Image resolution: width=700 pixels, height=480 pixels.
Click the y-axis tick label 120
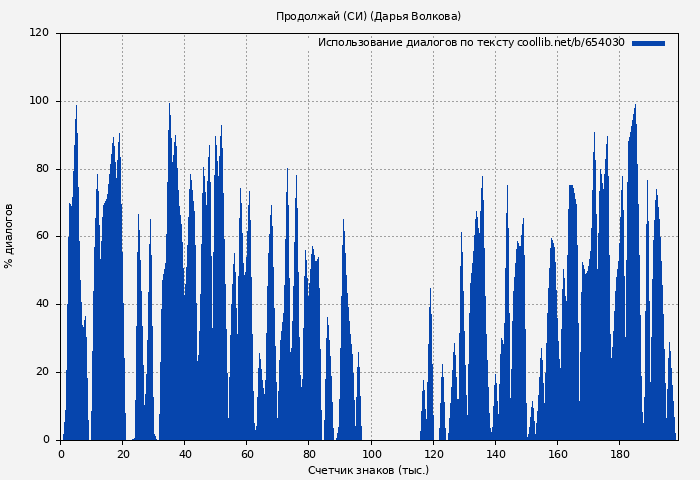click(x=39, y=33)
